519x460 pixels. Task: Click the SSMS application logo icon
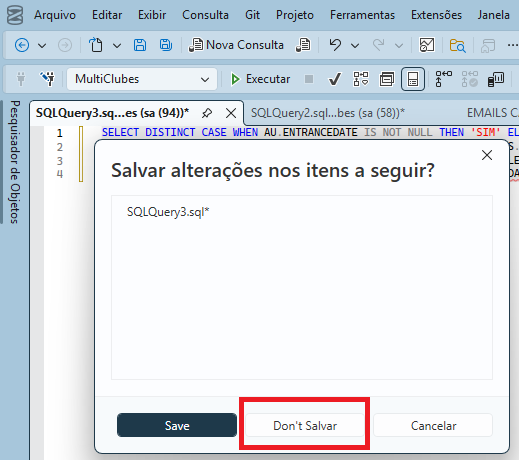15,15
